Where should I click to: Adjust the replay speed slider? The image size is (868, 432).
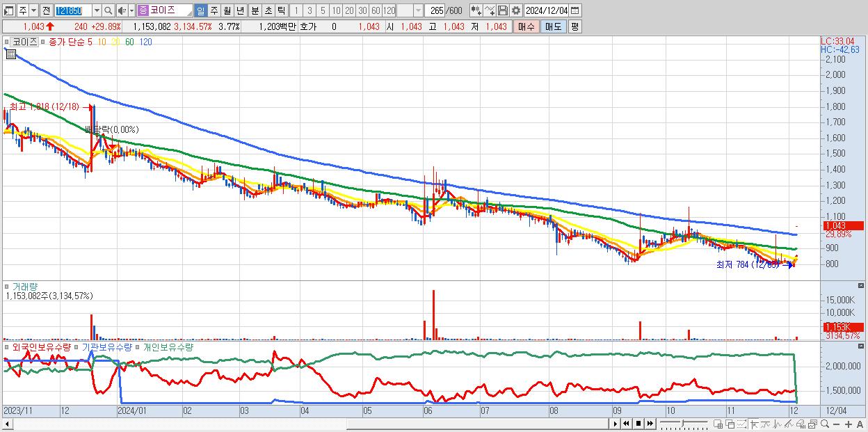(683, 423)
